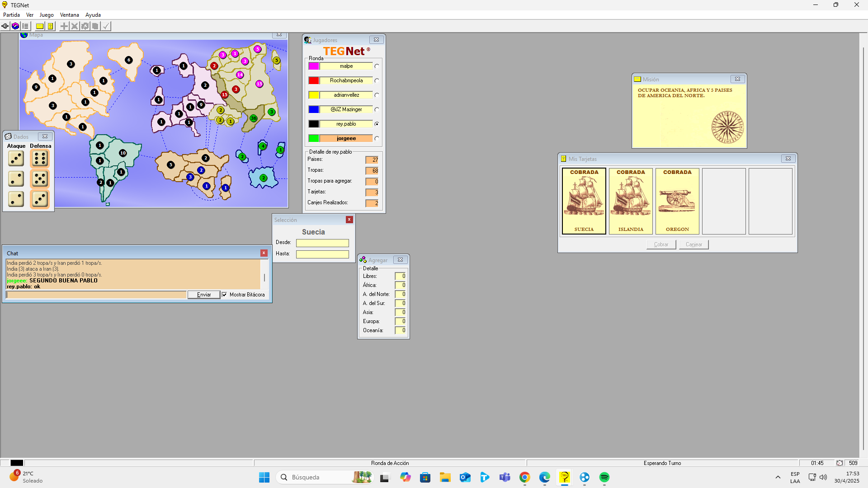This screenshot has height=488, width=868.
Task: Open the Ayuda menu
Action: 93,15
